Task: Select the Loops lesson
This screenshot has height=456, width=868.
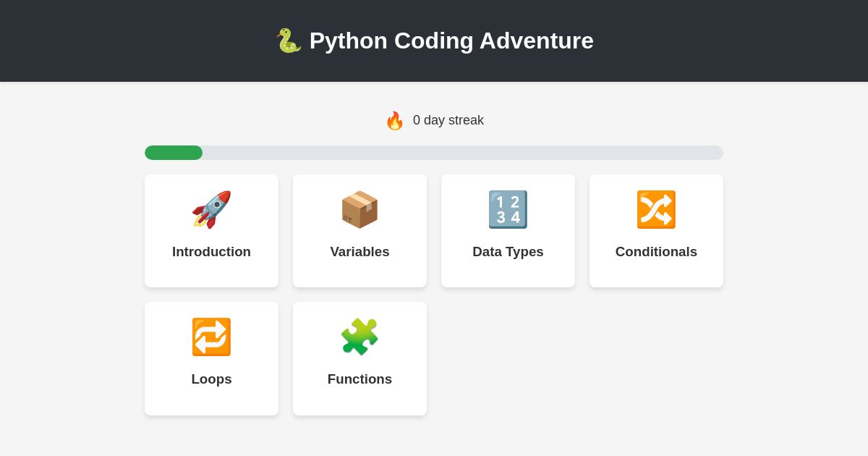Action: coord(211,358)
